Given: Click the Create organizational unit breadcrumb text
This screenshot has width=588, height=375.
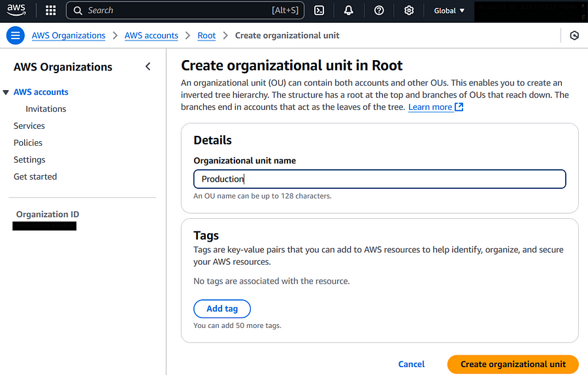Looking at the screenshot, I should (x=287, y=36).
